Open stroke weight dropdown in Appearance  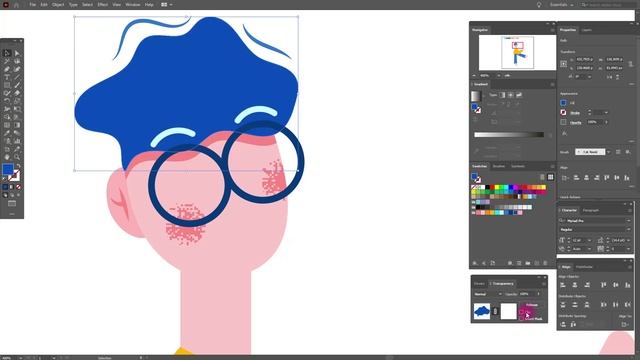click(x=606, y=113)
